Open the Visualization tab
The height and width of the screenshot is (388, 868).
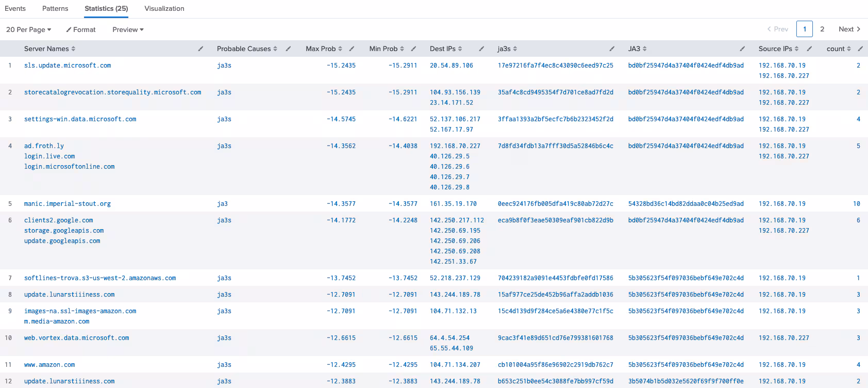(164, 9)
